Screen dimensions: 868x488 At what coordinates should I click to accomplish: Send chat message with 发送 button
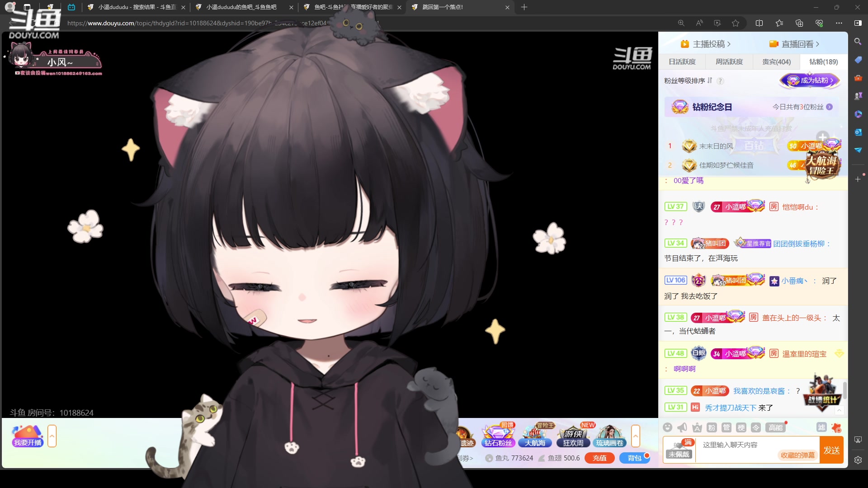[832, 450]
